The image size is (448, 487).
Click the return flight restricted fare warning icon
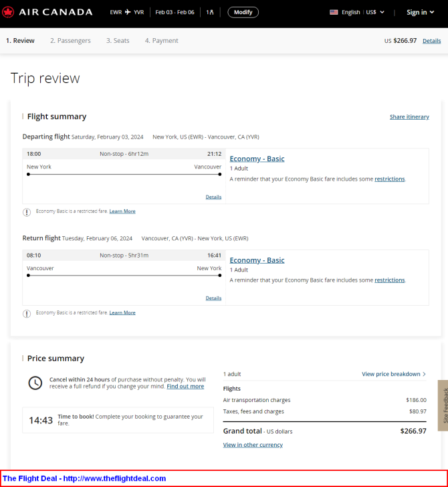coord(27,314)
